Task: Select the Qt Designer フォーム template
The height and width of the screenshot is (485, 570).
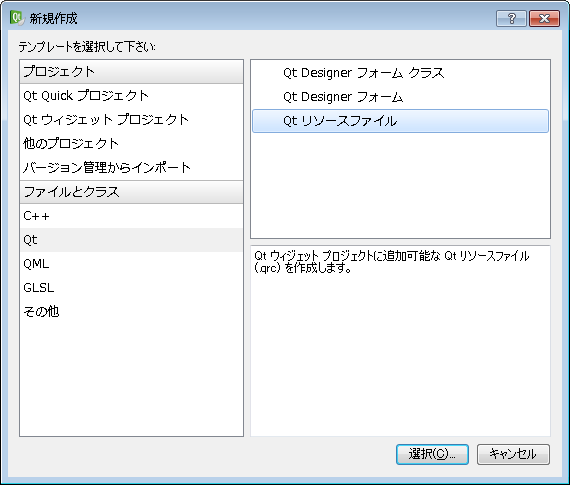Action: pyautogui.click(x=400, y=97)
